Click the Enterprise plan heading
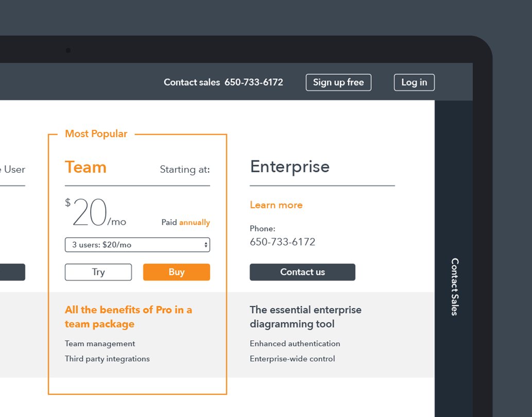This screenshot has width=532, height=417. click(290, 166)
